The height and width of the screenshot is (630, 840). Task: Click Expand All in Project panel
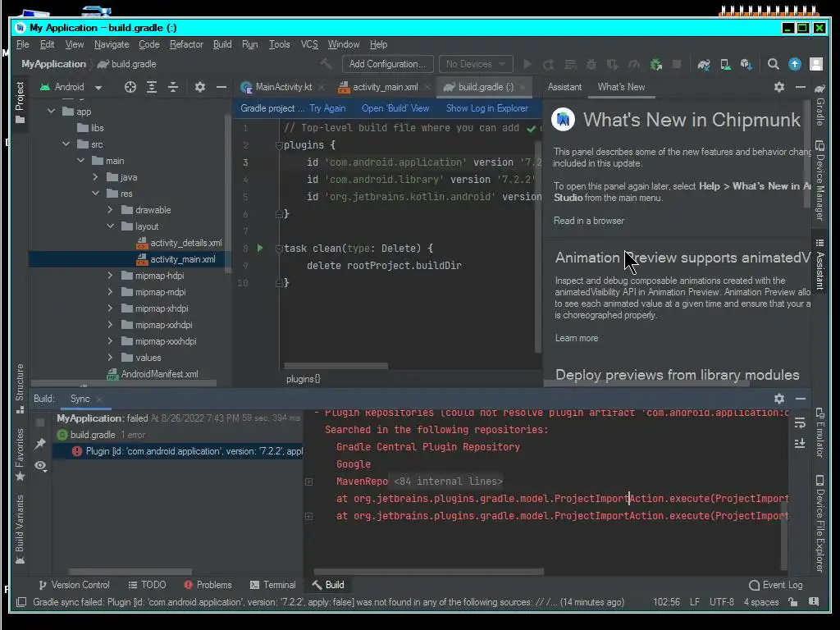[x=152, y=87]
